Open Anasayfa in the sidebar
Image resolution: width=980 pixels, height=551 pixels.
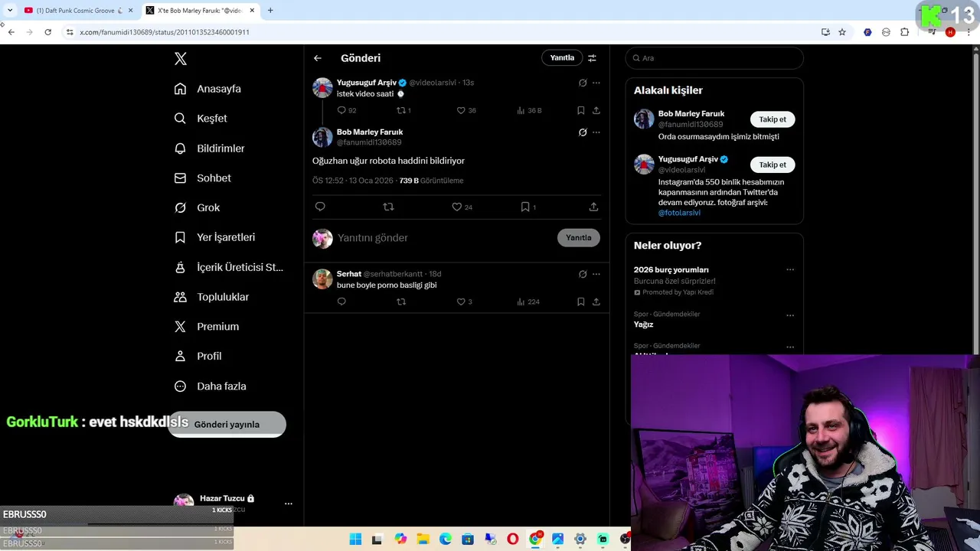[207, 89]
